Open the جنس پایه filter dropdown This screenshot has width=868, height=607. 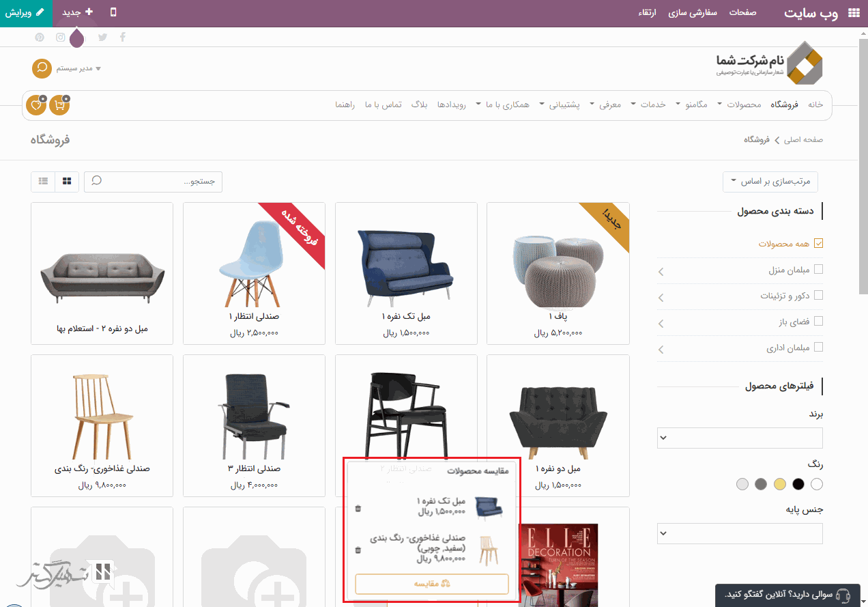point(740,533)
